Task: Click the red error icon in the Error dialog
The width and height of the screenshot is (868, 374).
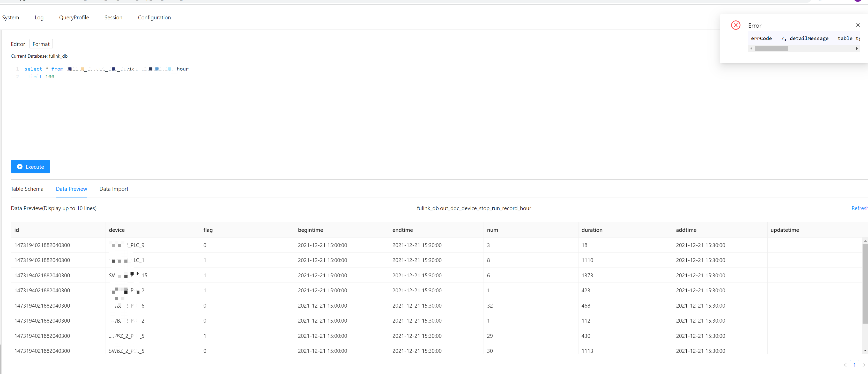Action: tap(736, 25)
